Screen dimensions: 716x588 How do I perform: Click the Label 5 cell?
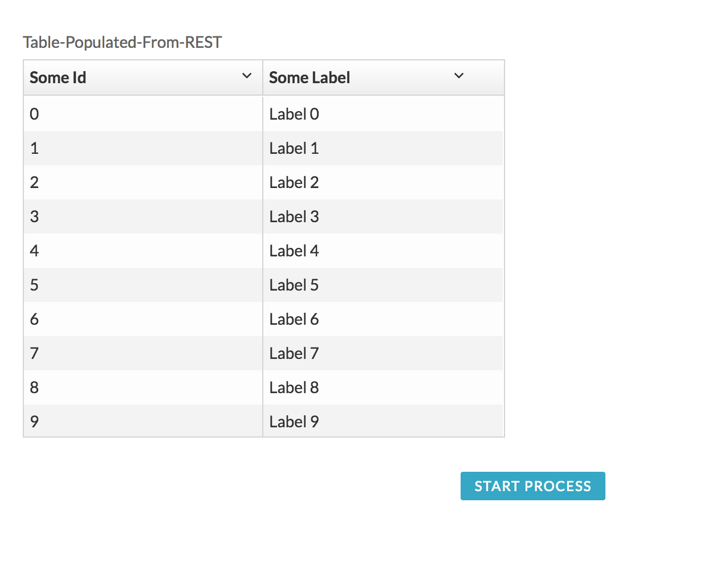click(x=383, y=285)
